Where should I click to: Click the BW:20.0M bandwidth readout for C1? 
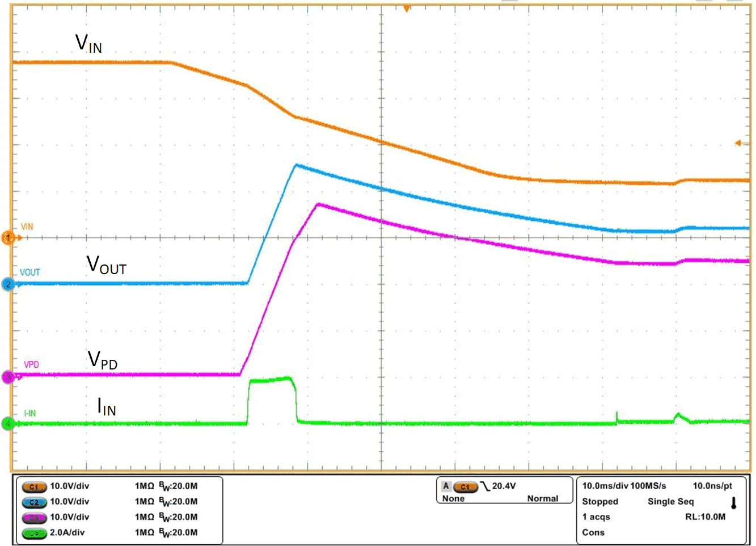click(178, 486)
